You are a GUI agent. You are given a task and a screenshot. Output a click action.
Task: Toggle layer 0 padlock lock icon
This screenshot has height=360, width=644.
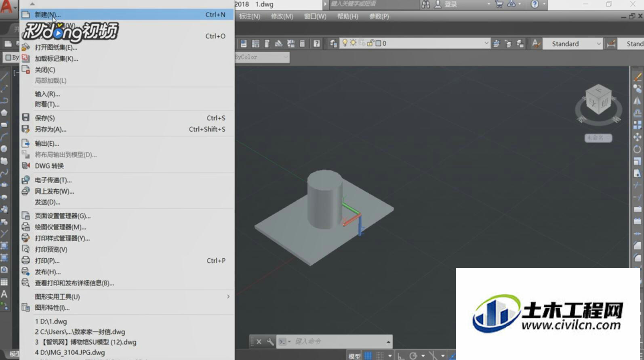point(370,43)
